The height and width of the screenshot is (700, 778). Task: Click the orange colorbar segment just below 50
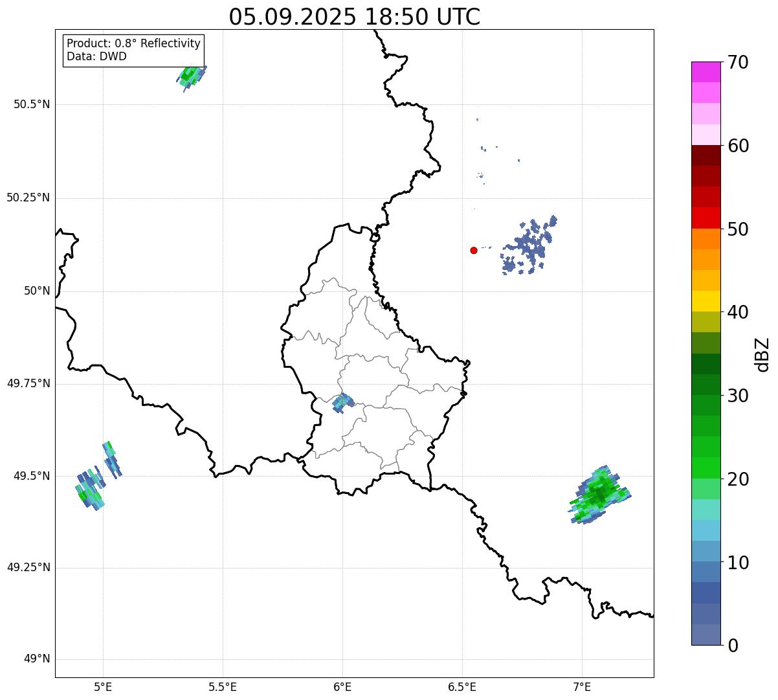(x=706, y=239)
